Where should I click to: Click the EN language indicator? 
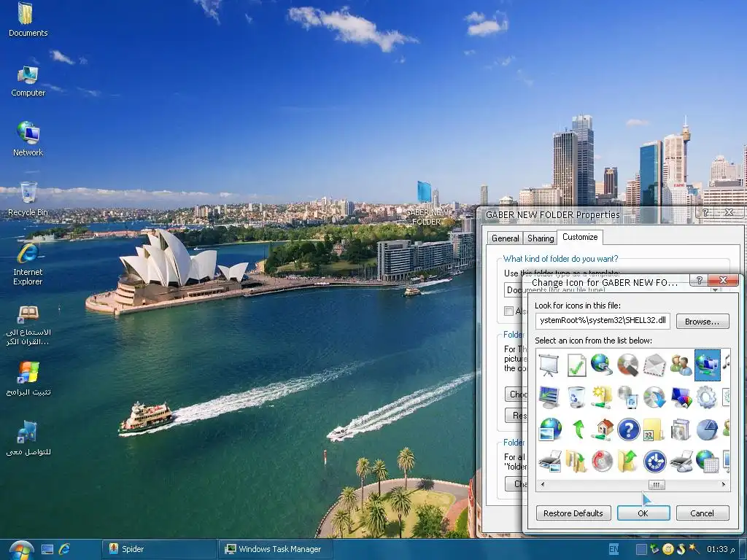point(614,550)
